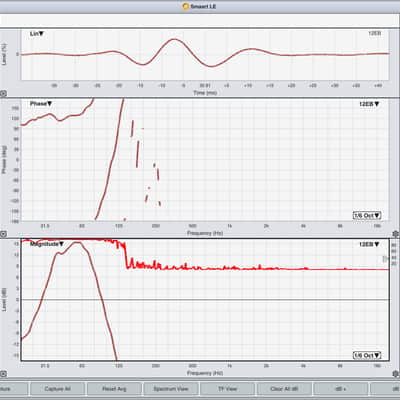Image resolution: width=400 pixels, height=400 pixels.
Task: Adjust the coherence threshold slider on magnitude plot
Action: (386, 258)
